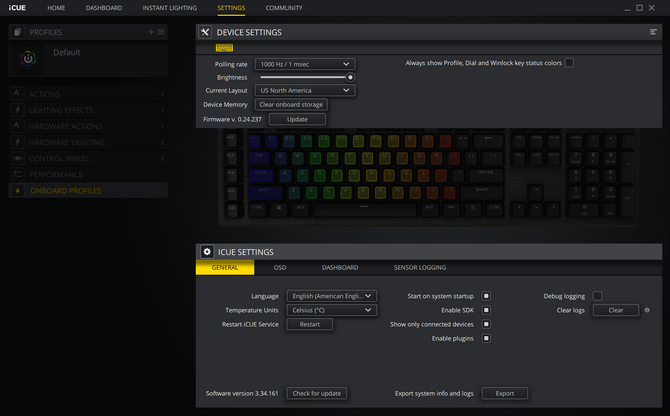
Task: Open the Performance section
Action: pyautogui.click(x=88, y=174)
